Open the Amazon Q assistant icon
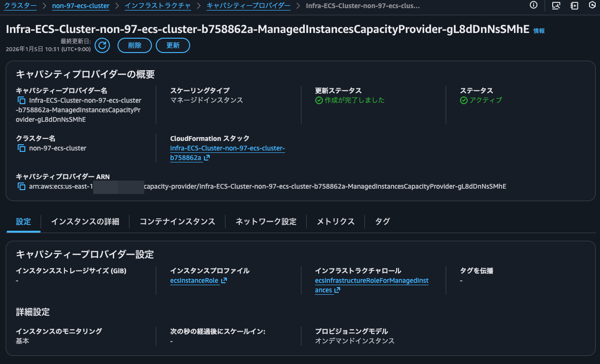600x364 pixels. (x=592, y=6)
